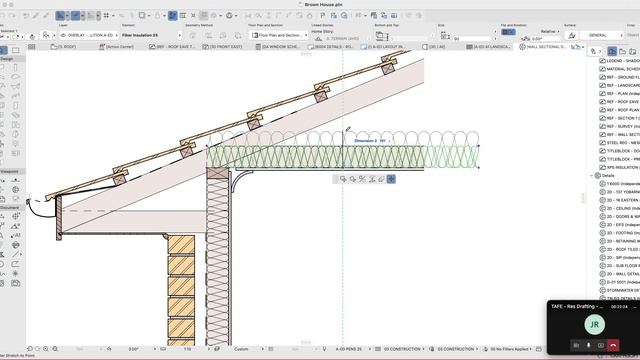Click the undo view icon in status bar

[30, 349]
